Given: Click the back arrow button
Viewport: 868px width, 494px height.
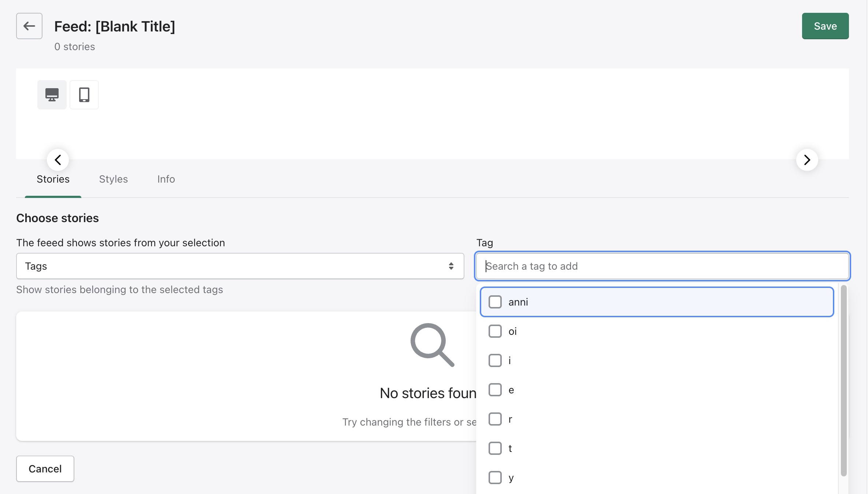Looking at the screenshot, I should point(29,26).
